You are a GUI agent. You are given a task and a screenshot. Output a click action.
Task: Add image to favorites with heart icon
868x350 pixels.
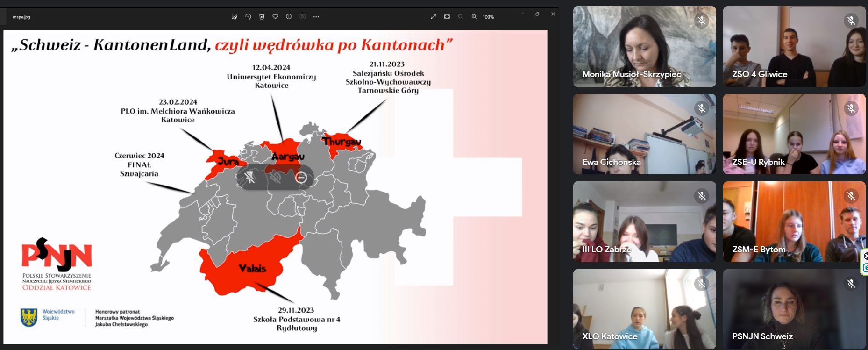(x=275, y=17)
